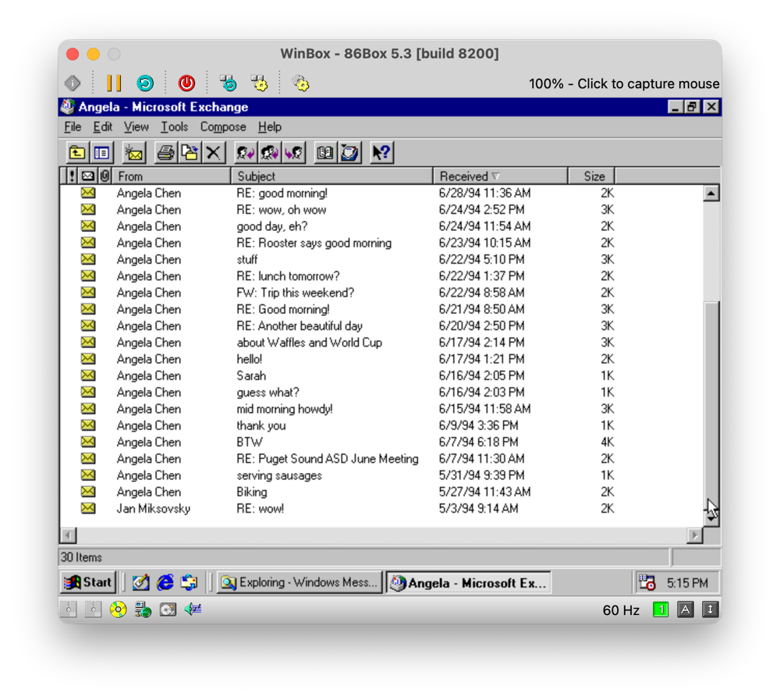Switch to Exploring - Windows Messaging taskbar button

(x=300, y=582)
